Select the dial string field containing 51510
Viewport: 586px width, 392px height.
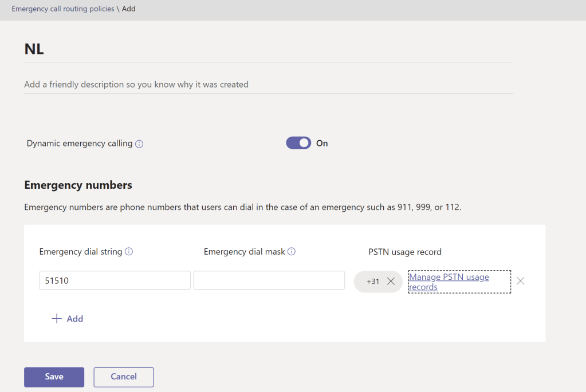[x=115, y=280]
